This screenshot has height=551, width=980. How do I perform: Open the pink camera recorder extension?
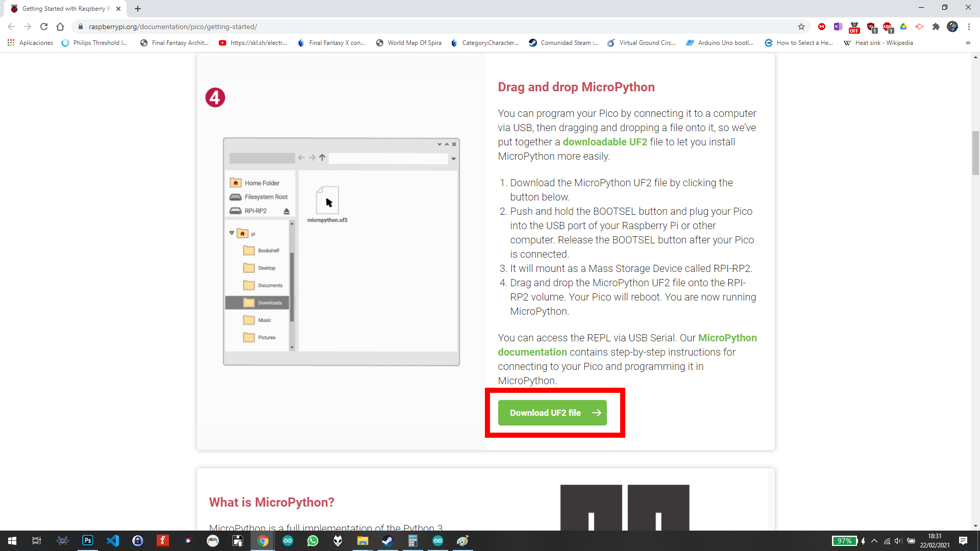(920, 27)
